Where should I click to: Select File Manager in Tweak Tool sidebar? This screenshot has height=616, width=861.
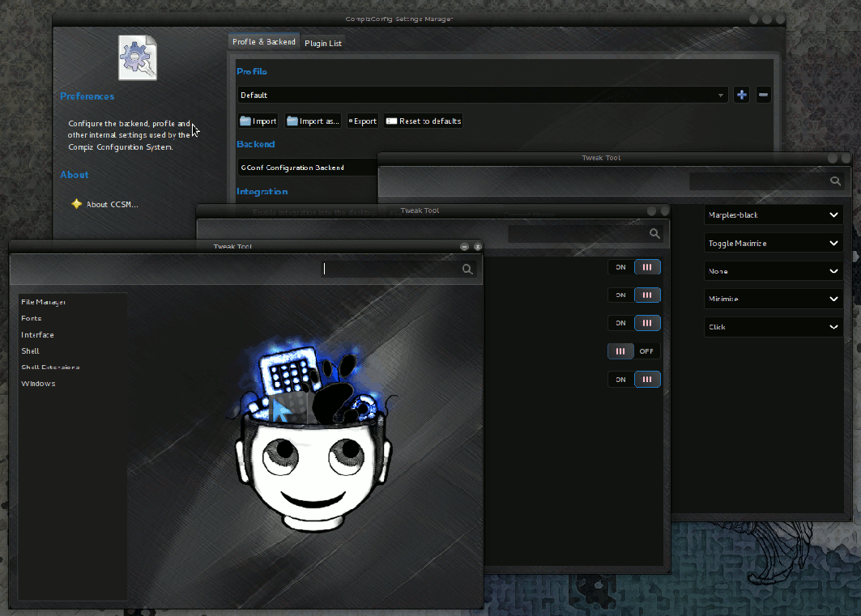click(x=44, y=302)
